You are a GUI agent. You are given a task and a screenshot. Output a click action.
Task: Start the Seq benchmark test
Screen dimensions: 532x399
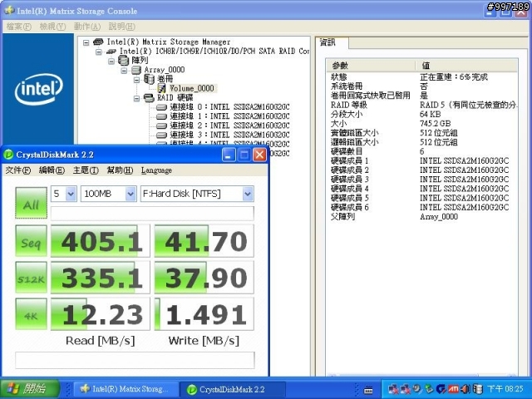pos(32,241)
